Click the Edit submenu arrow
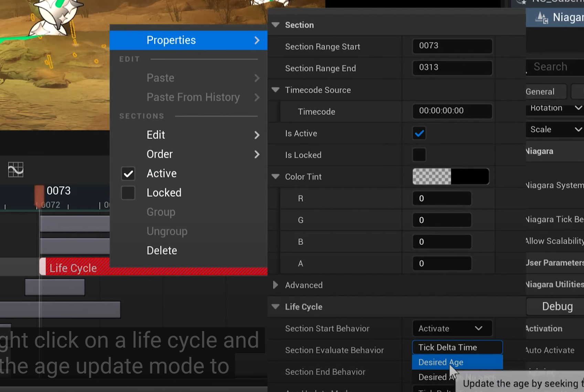The image size is (584, 392). point(257,135)
